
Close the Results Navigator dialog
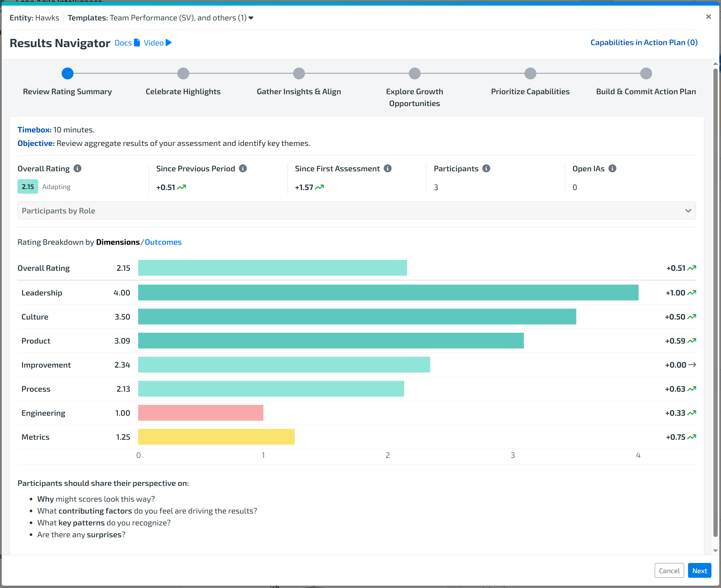(x=708, y=16)
